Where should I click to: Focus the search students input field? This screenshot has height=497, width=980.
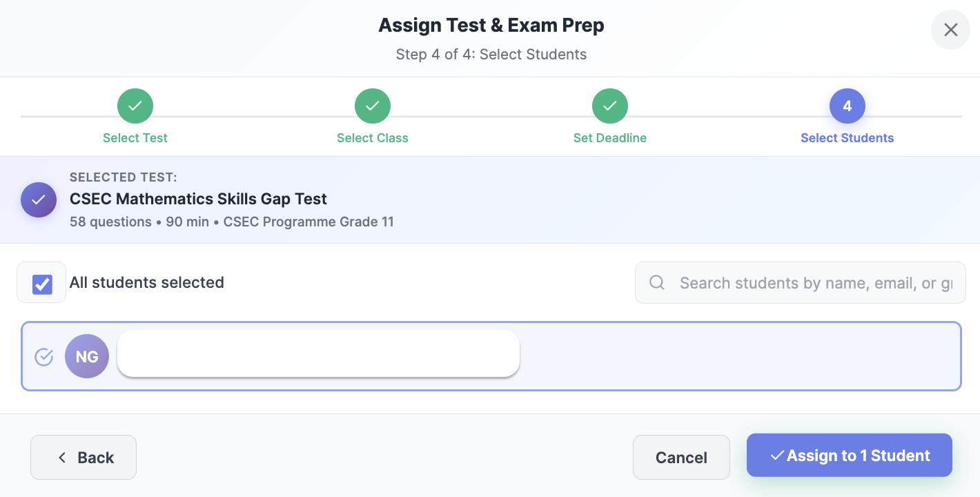tap(814, 283)
